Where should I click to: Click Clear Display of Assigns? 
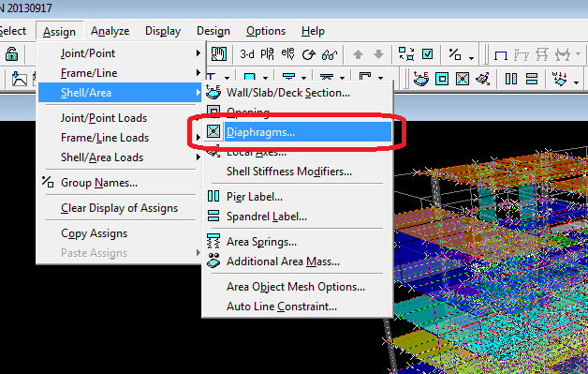tap(119, 208)
